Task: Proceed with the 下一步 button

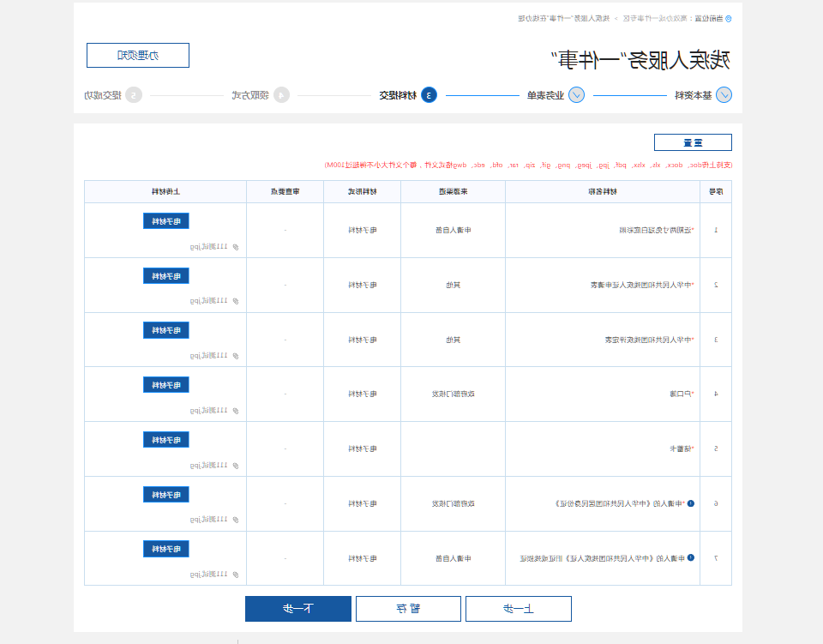Action: [298, 609]
